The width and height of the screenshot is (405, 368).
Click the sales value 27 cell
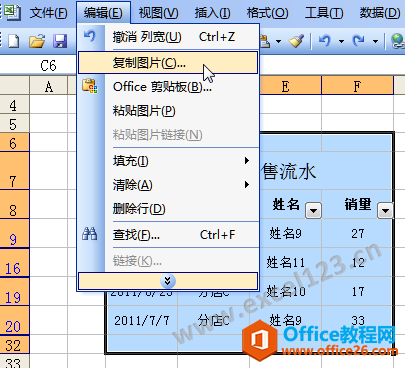(357, 233)
